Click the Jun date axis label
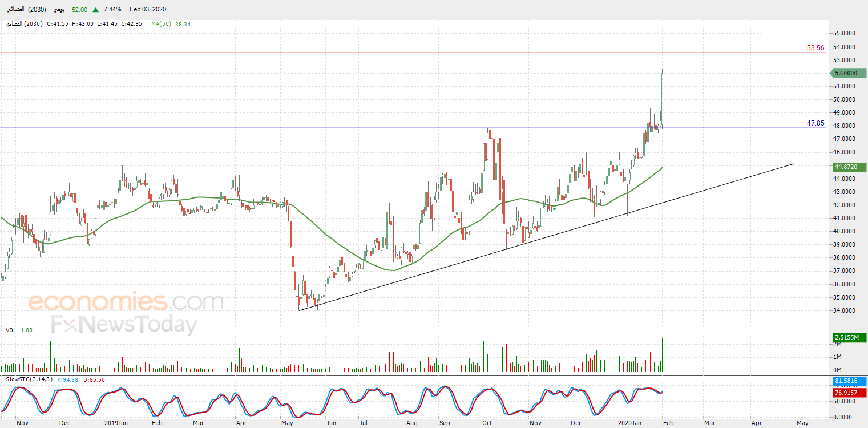This screenshot has width=868, height=428. pos(330,423)
